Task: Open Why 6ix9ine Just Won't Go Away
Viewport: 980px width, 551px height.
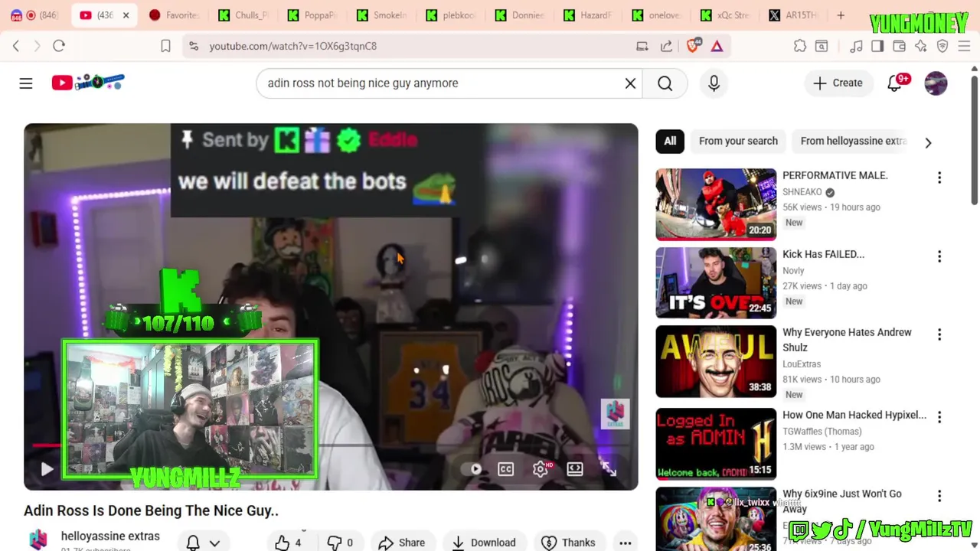Action: tap(842, 500)
